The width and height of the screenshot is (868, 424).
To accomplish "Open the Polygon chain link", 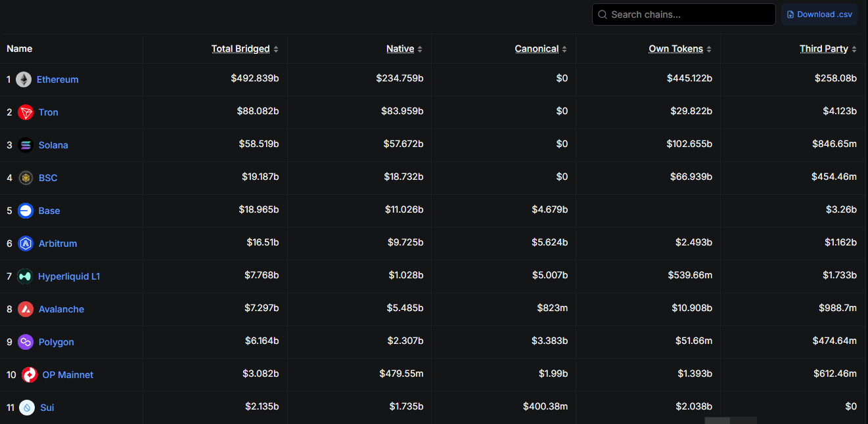I will 56,342.
